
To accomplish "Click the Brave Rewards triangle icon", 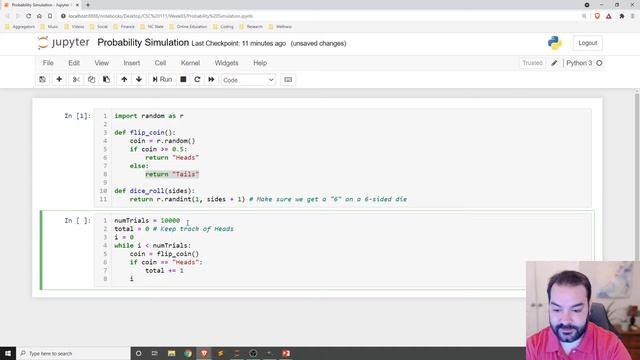I will [x=609, y=16].
